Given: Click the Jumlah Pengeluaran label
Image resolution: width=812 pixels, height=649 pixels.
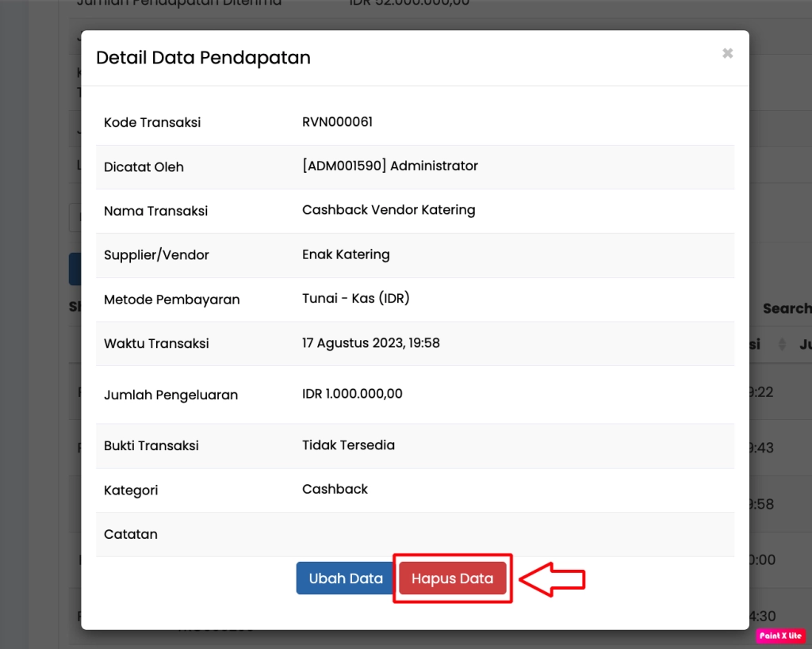Looking at the screenshot, I should 170,395.
